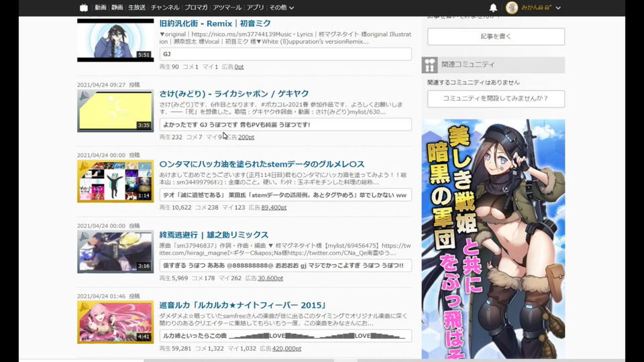
Task: Click the 美しき戦姫 game advertisement banner
Action: [493, 239]
